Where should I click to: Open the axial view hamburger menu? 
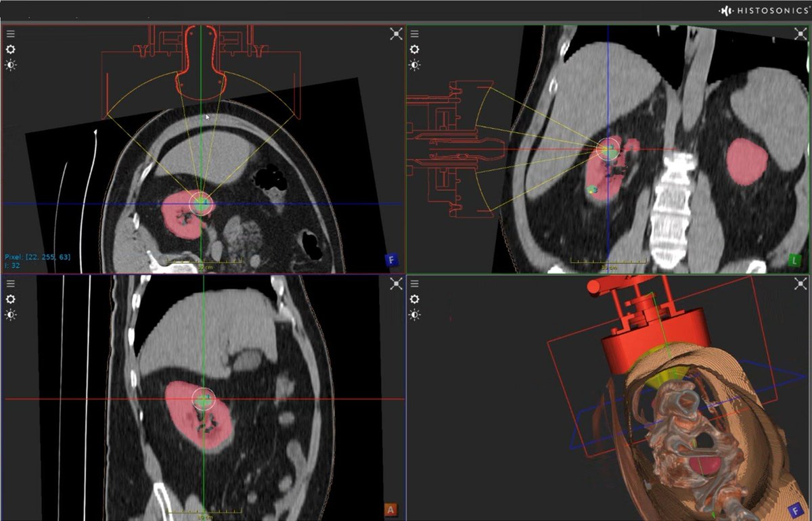(11, 34)
